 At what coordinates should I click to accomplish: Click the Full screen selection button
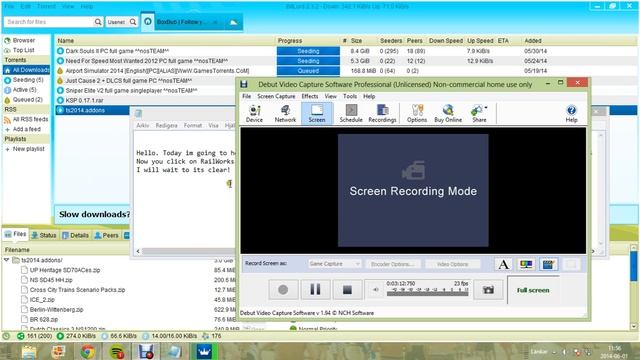(x=533, y=290)
